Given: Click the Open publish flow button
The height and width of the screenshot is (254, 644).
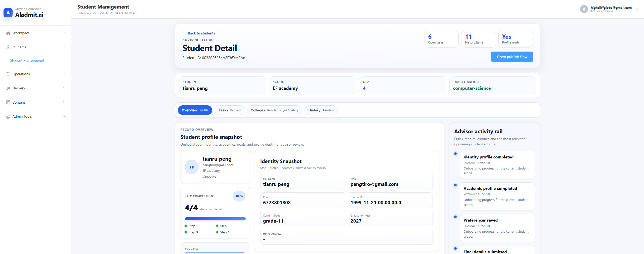Looking at the screenshot, I should [x=512, y=57].
